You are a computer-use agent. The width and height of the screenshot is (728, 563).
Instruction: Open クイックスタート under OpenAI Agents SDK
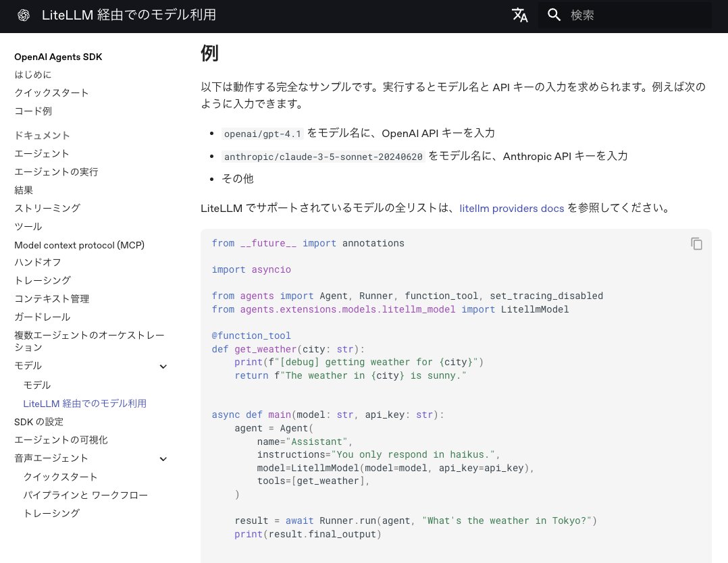coord(51,93)
